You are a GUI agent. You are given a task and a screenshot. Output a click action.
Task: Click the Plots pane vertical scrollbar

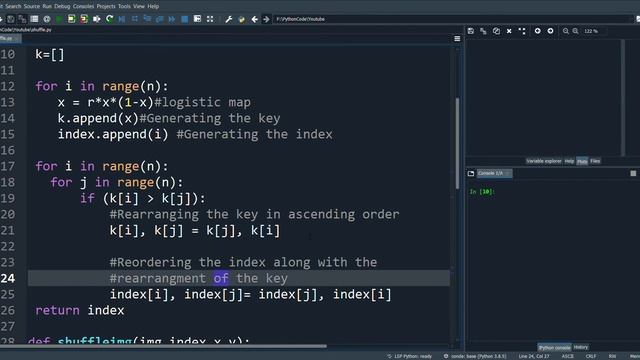click(x=623, y=97)
